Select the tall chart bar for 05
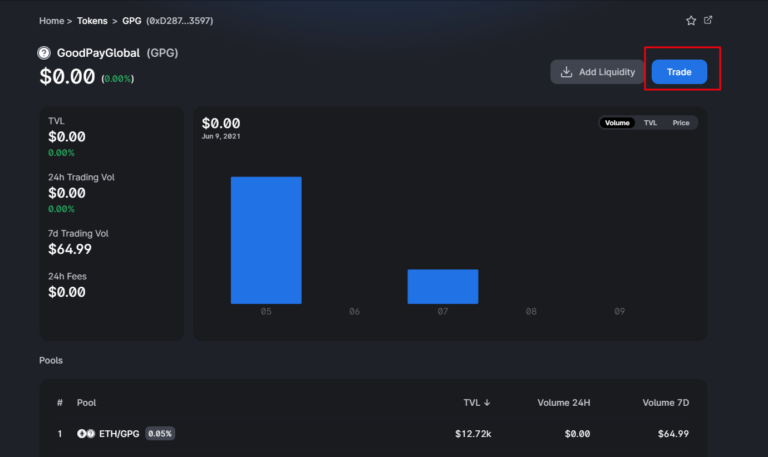Screen dimensions: 768x457 [266, 240]
